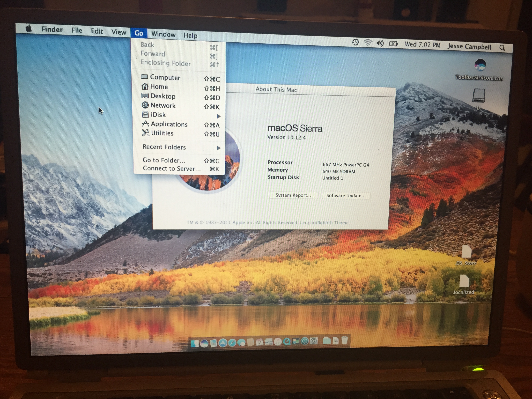Click Version 10.12.4 text
The height and width of the screenshot is (399, 532).
(286, 137)
